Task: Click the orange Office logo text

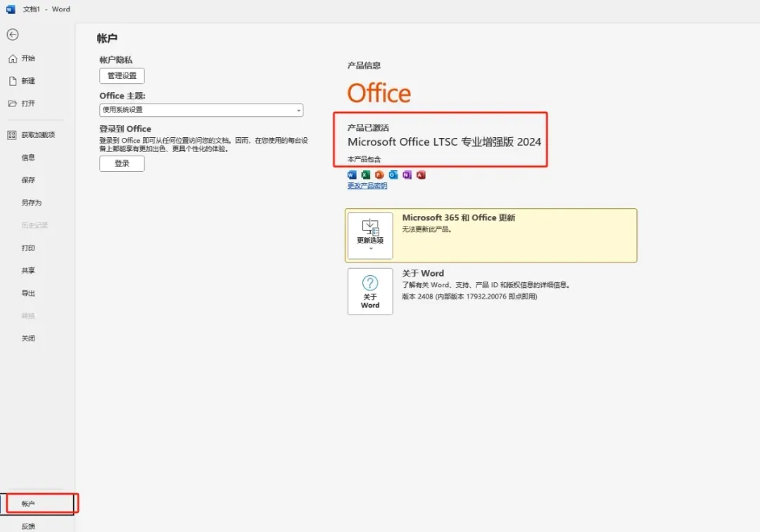Action: tap(379, 93)
